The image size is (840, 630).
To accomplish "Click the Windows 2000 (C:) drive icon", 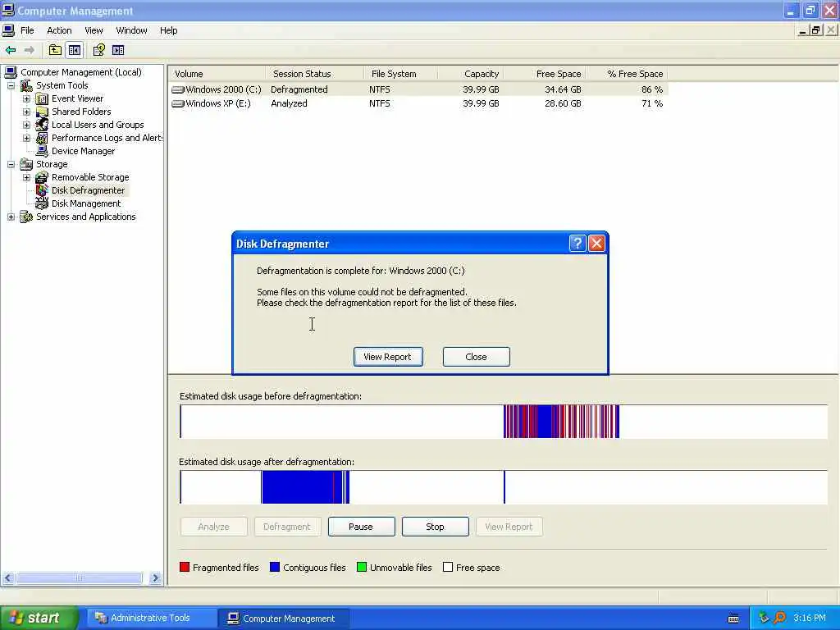I will click(178, 89).
